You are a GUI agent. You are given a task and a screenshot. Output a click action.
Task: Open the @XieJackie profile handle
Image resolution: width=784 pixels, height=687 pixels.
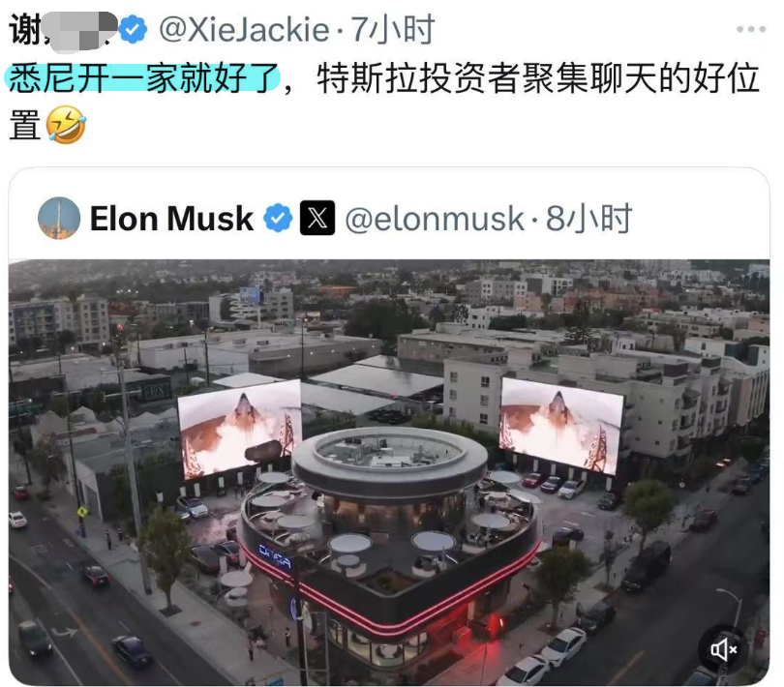coord(244,29)
